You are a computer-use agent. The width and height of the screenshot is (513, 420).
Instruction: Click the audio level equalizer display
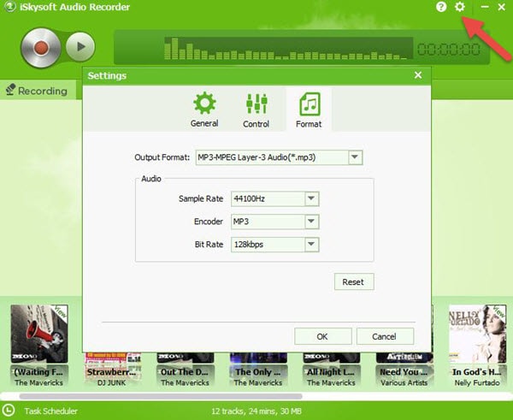(x=288, y=49)
